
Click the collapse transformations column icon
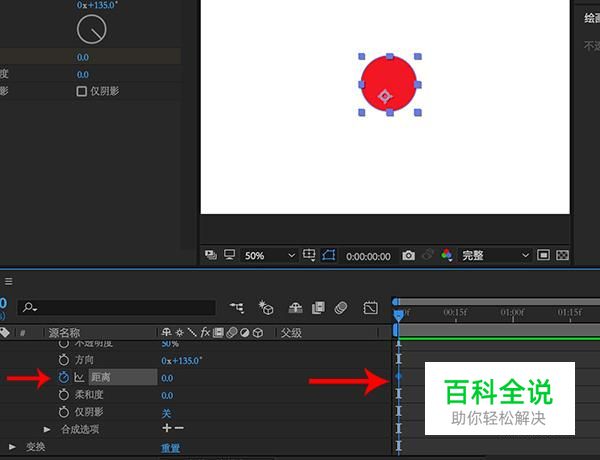[179, 333]
